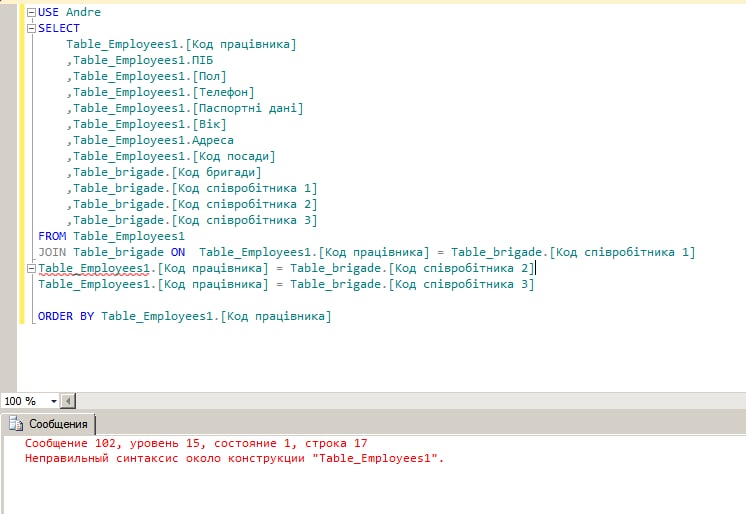Click the JOIN keyword
Viewport: 746px width, 514px height.
click(52, 252)
